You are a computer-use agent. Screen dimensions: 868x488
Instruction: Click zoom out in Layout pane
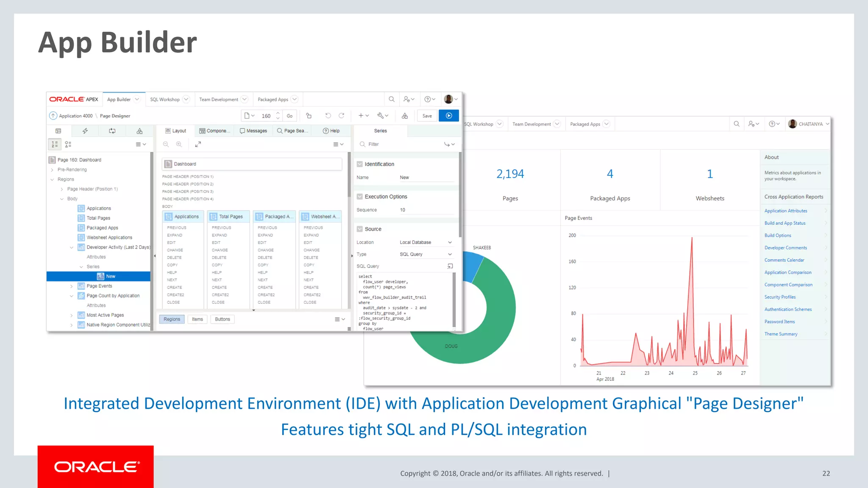166,144
